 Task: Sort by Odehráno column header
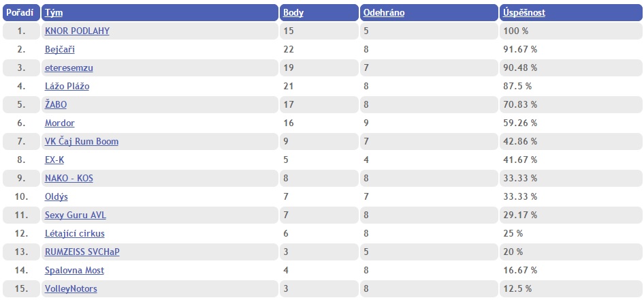click(x=384, y=13)
